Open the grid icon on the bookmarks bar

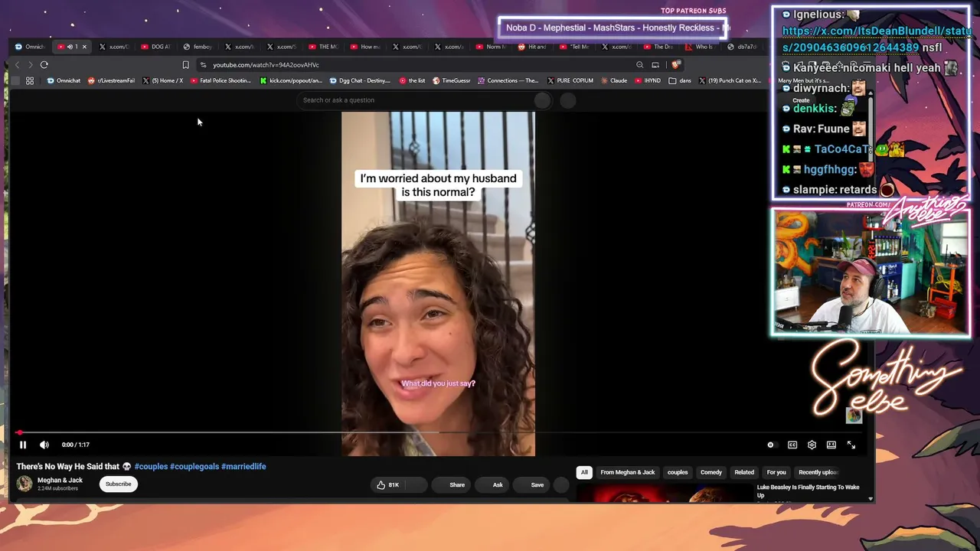coord(30,80)
